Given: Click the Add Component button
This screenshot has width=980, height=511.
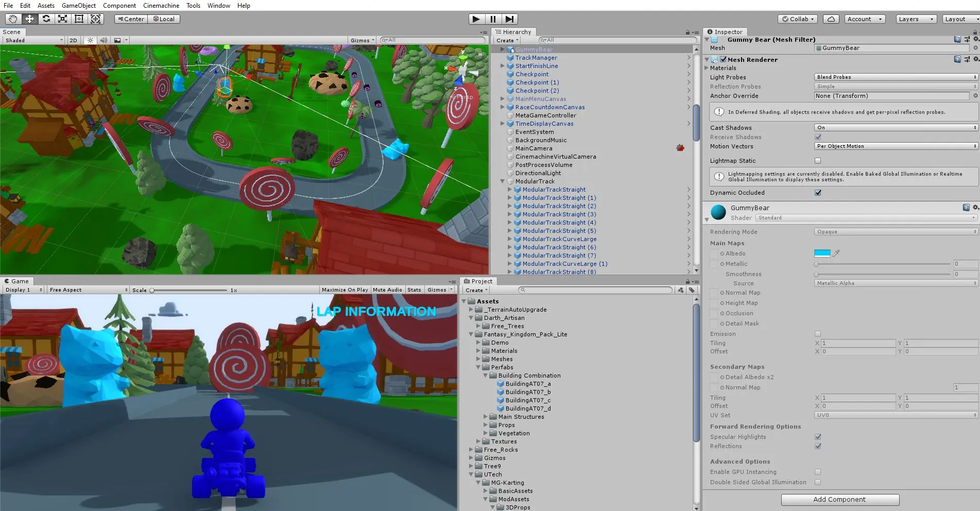Looking at the screenshot, I should pos(839,499).
